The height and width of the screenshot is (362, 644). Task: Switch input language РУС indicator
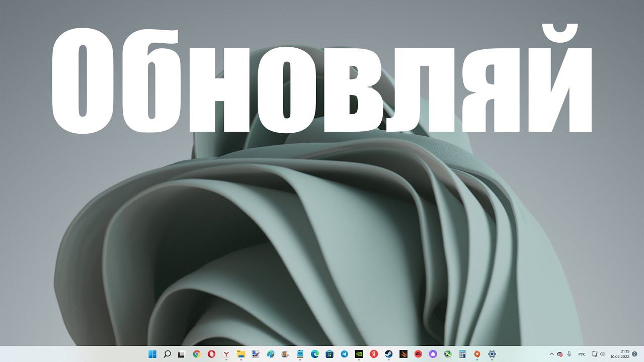[582, 354]
